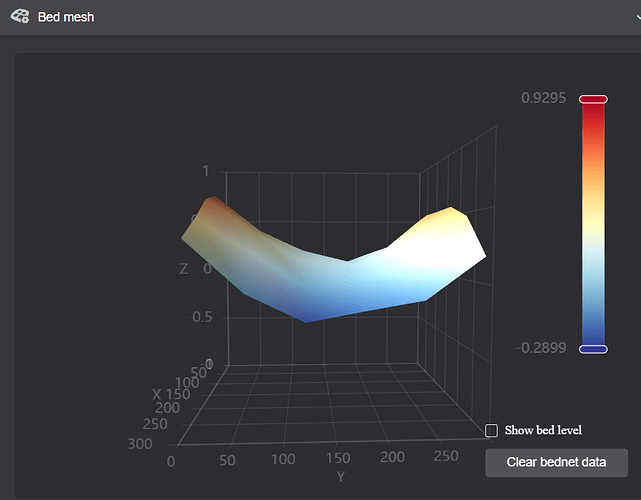Enable the Show bed level checkbox

pyautogui.click(x=491, y=430)
